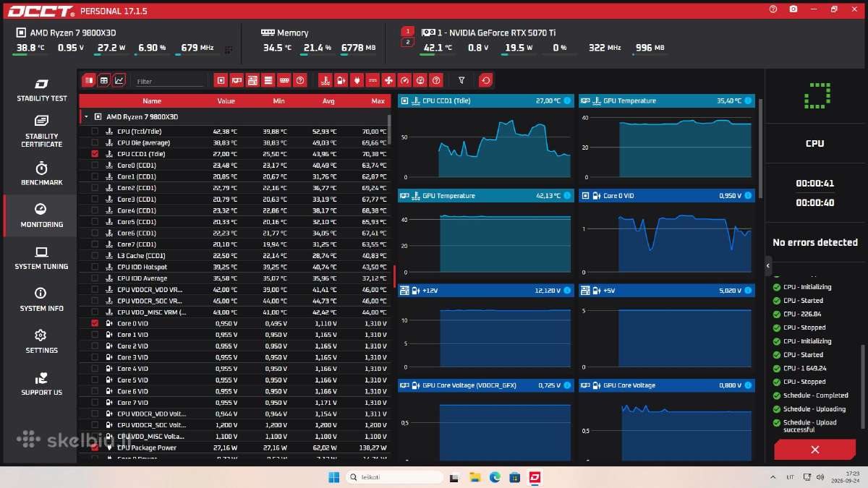Image resolution: width=868 pixels, height=488 pixels.
Task: Sort by the Name column header
Action: click(152, 101)
